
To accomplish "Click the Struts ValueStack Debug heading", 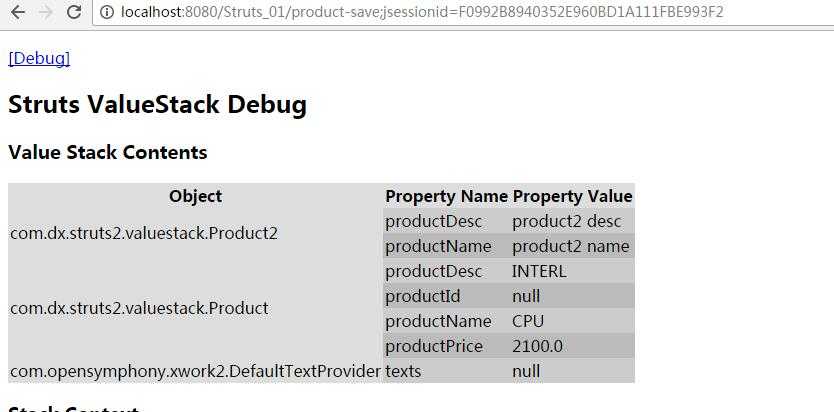I will (x=157, y=104).
